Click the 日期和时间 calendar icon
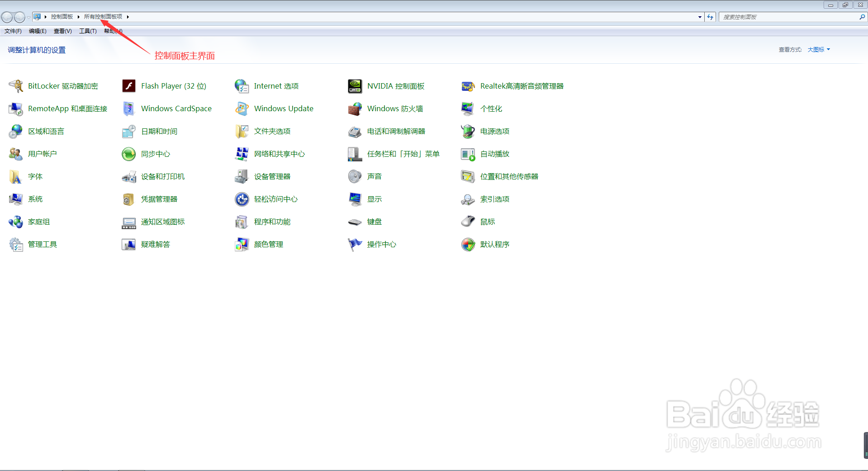 129,131
